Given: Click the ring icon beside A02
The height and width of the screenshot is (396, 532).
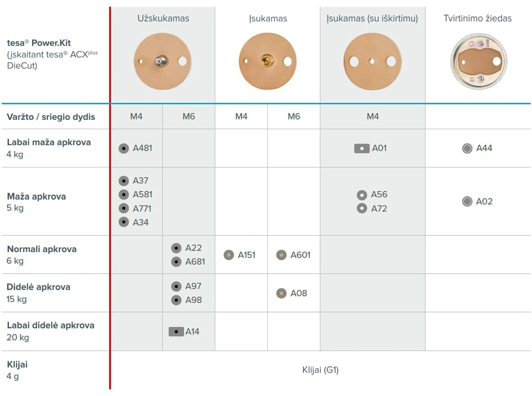Looking at the screenshot, I should [467, 202].
